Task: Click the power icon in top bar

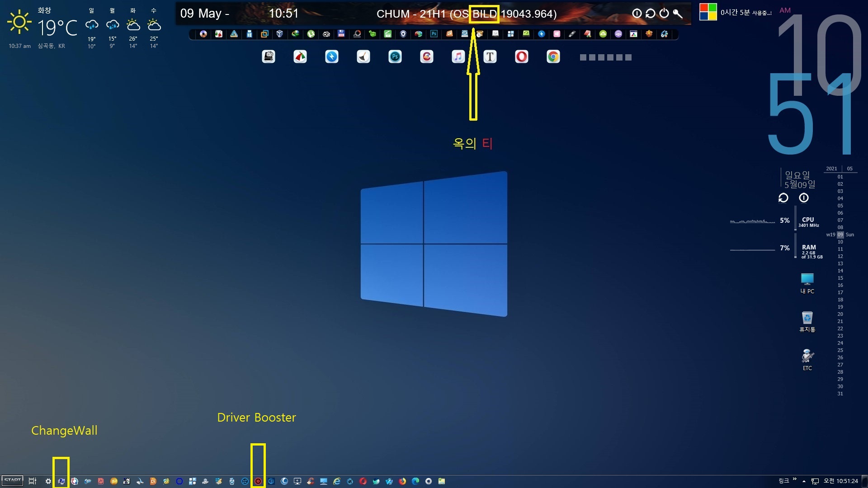Action: pos(664,14)
